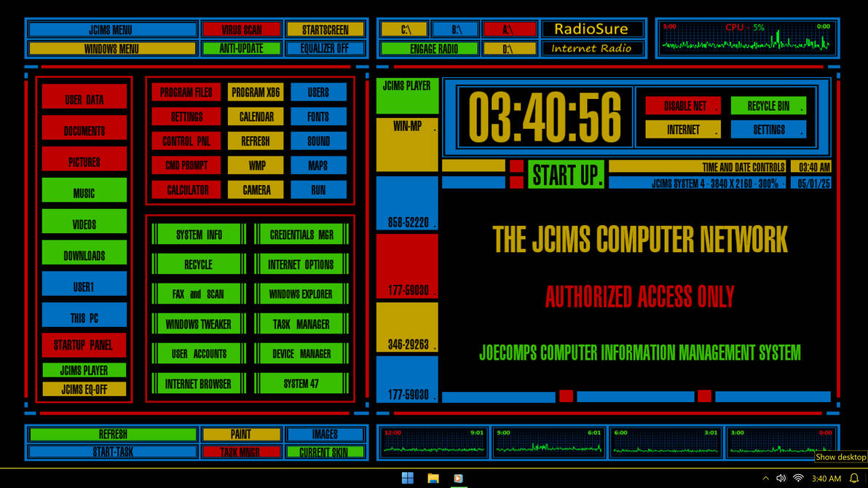Open the D:\ drive button

(x=509, y=49)
